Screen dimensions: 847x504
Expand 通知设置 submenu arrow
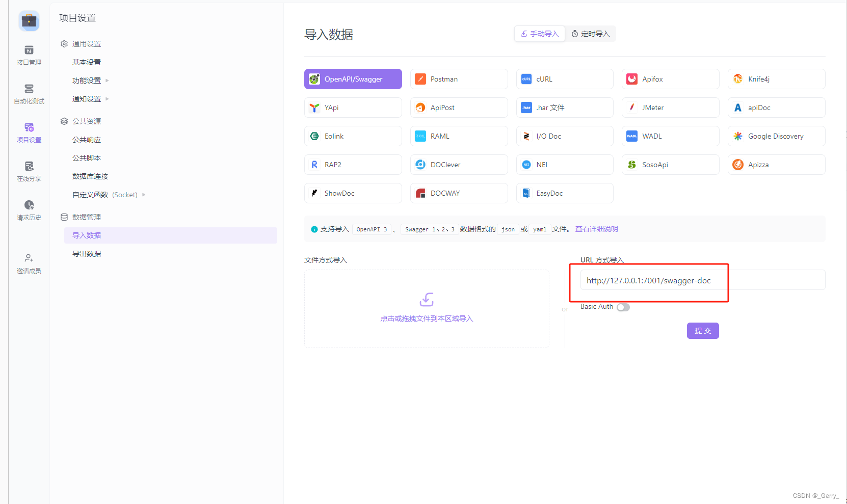tap(107, 99)
